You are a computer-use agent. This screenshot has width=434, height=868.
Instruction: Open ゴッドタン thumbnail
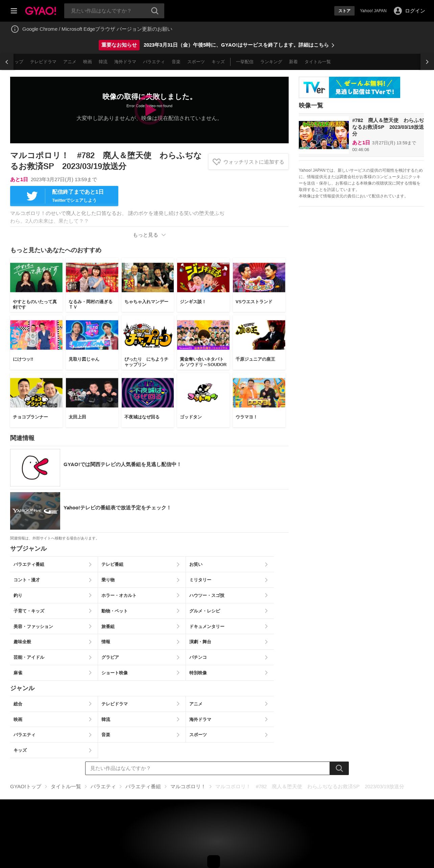coord(203,393)
